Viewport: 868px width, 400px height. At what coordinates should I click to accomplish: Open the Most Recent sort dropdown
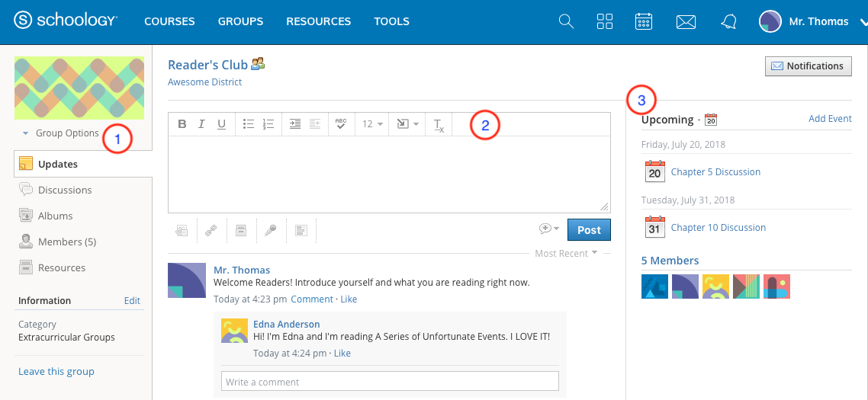566,254
